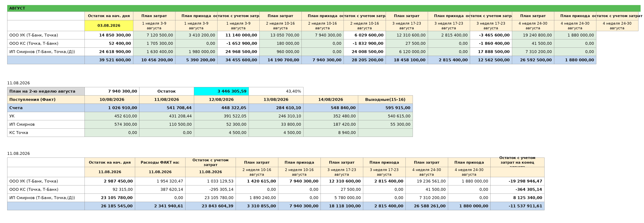Click the cell 960 000,00
The image size is (644, 223).
[280, 52]
